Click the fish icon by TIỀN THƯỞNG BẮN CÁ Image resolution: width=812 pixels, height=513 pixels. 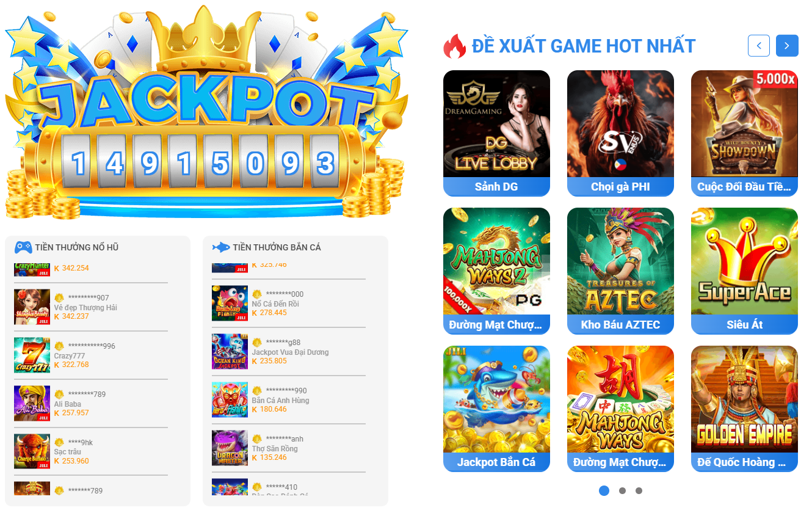pos(221,247)
